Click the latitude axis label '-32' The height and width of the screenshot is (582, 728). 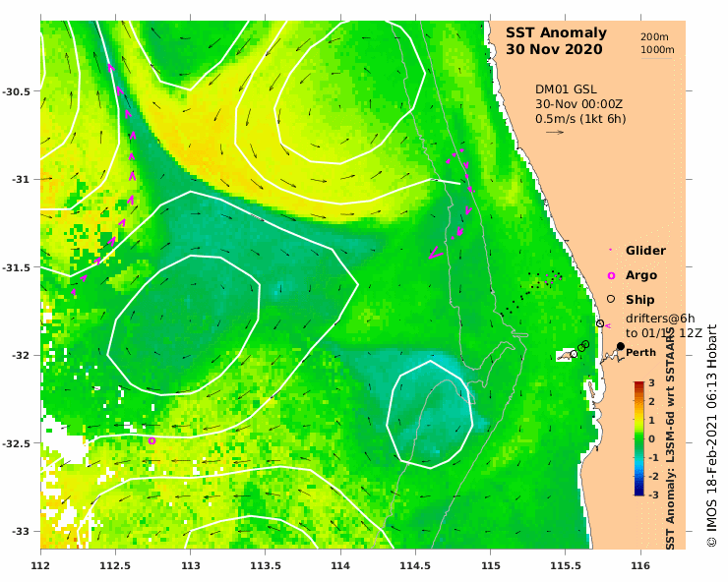[21, 356]
